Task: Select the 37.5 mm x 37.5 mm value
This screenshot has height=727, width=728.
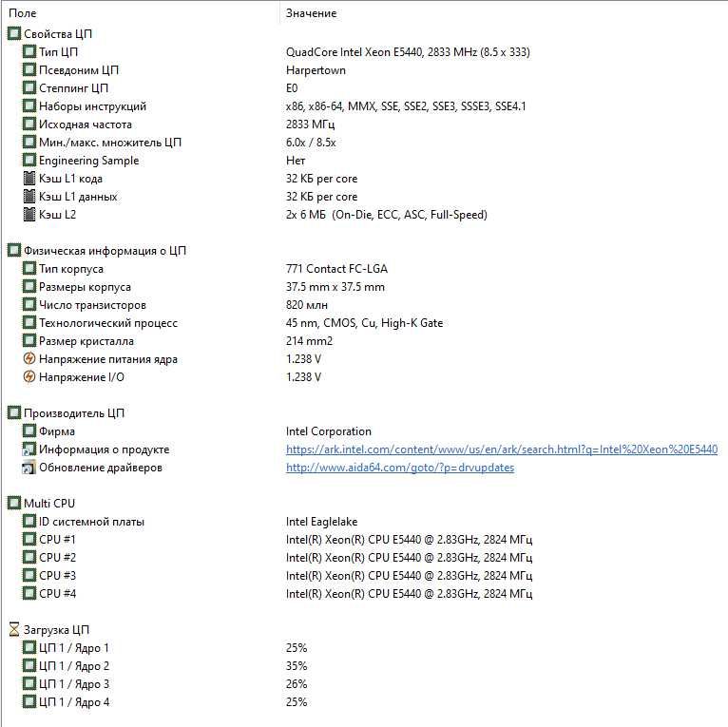Action: click(335, 287)
